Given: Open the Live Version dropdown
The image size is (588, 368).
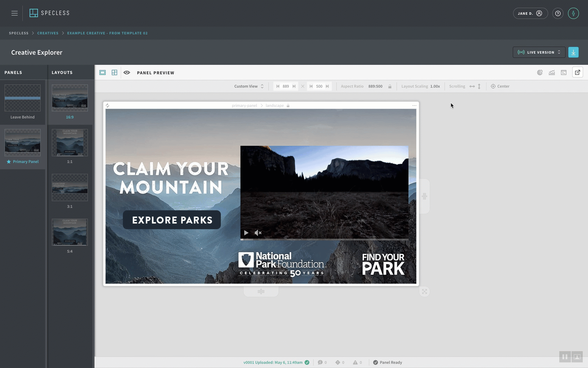Looking at the screenshot, I should (x=539, y=52).
